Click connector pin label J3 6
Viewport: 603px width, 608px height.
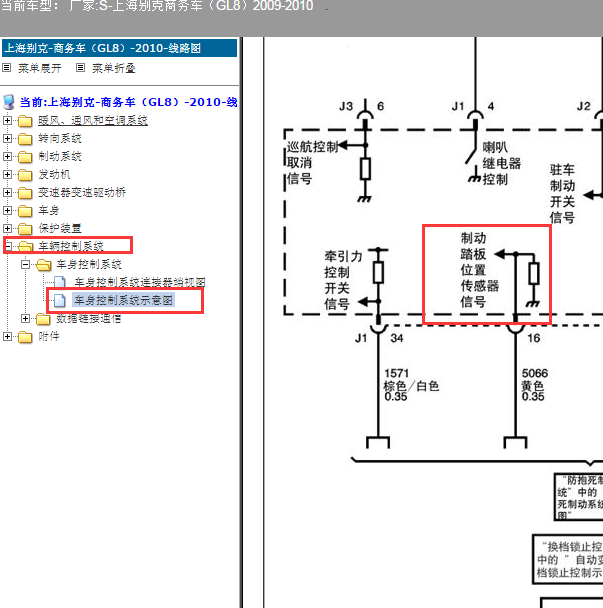(x=361, y=106)
